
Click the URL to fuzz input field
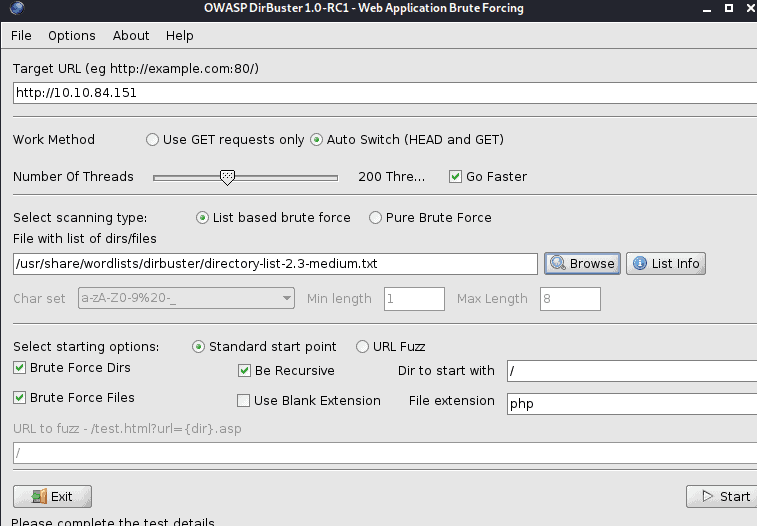click(385, 453)
